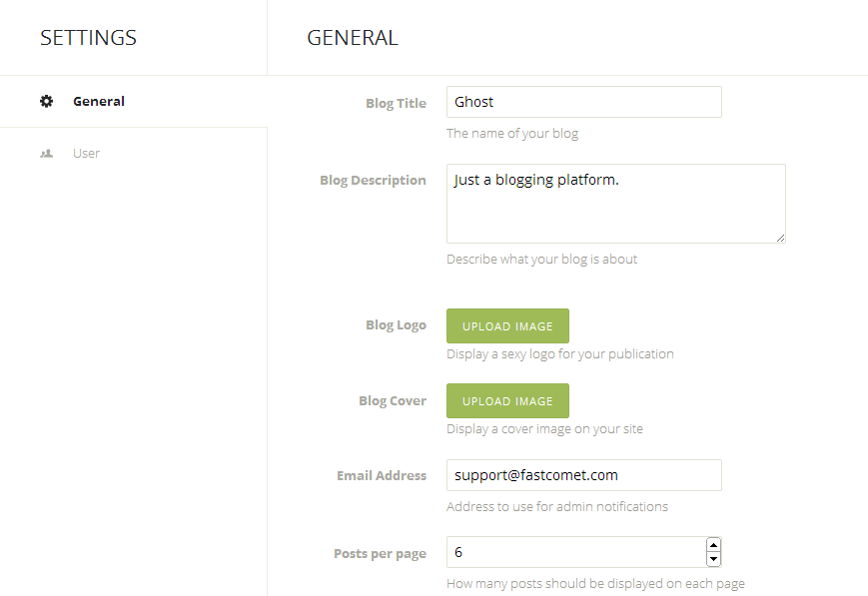Click the Blog Description label
This screenshot has height=596, width=868.
point(373,181)
